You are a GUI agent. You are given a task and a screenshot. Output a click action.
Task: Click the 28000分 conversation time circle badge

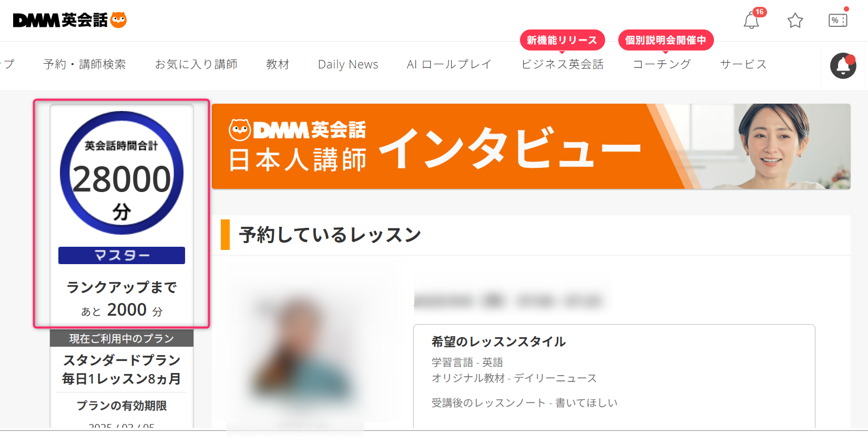[121, 173]
